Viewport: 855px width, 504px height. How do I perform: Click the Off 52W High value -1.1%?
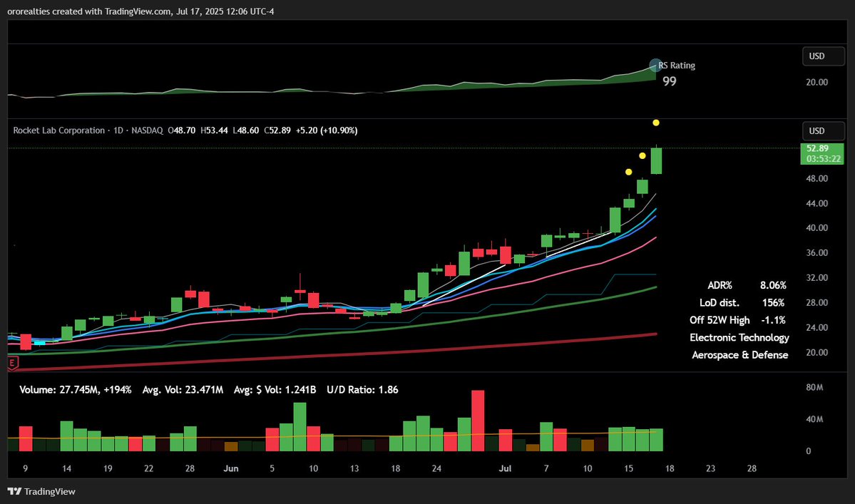pos(773,320)
